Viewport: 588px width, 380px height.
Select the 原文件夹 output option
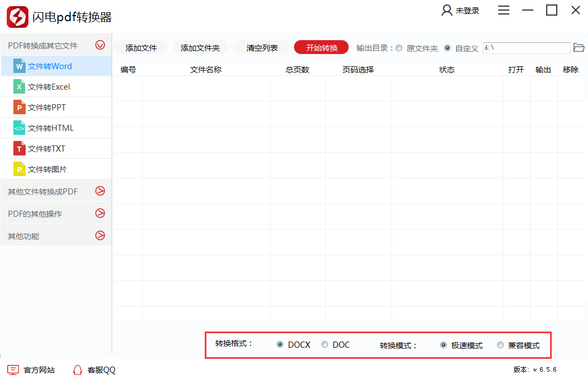click(x=399, y=48)
